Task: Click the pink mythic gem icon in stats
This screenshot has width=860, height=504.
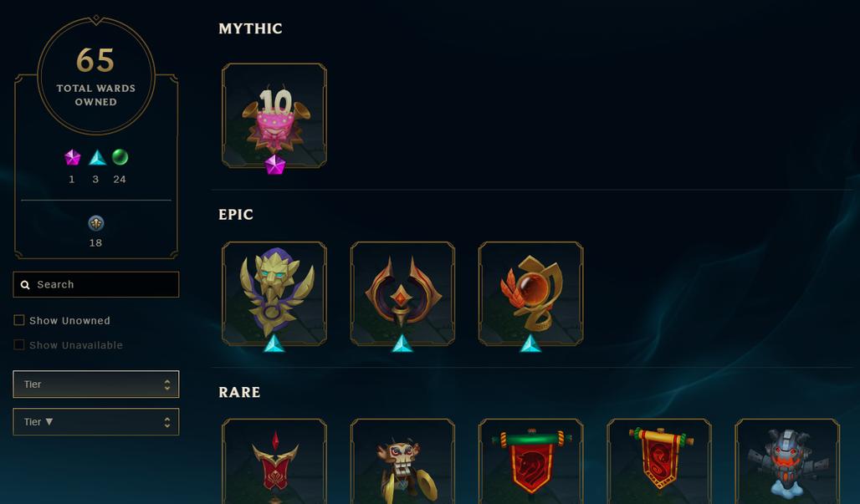Action: click(x=73, y=158)
